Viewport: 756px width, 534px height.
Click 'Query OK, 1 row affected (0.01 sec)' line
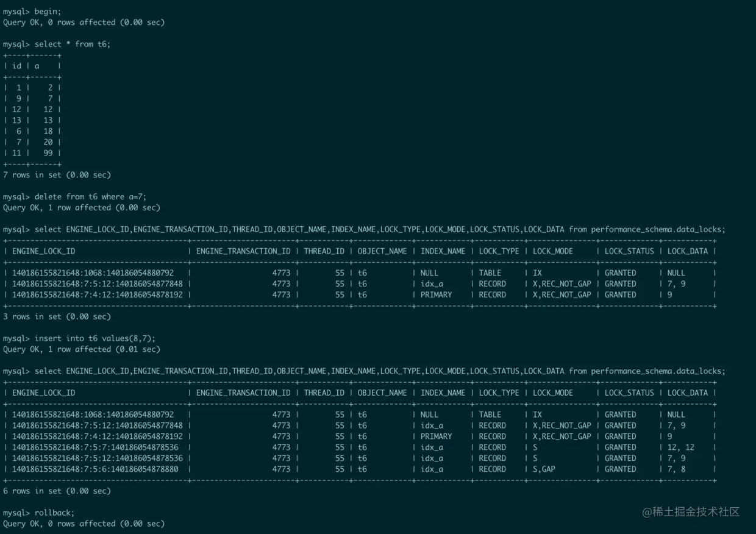[82, 350]
